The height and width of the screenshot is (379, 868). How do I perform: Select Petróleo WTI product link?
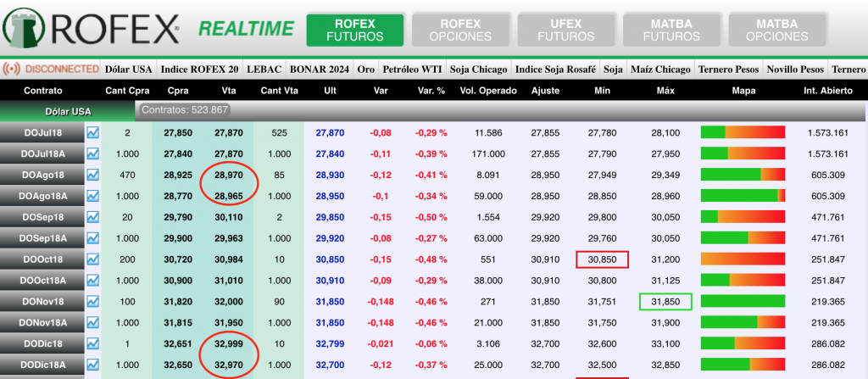(x=412, y=70)
